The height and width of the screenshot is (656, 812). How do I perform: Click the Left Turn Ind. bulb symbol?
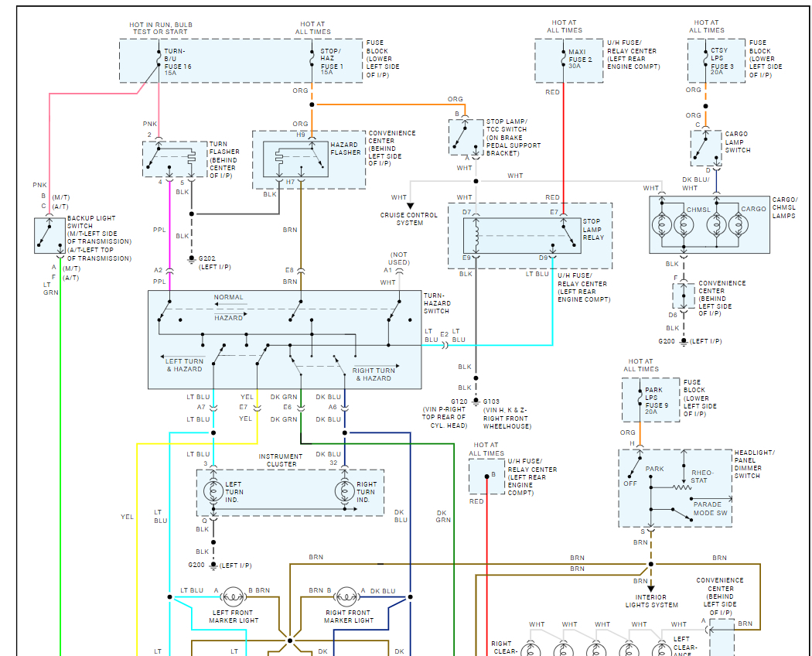click(x=213, y=491)
